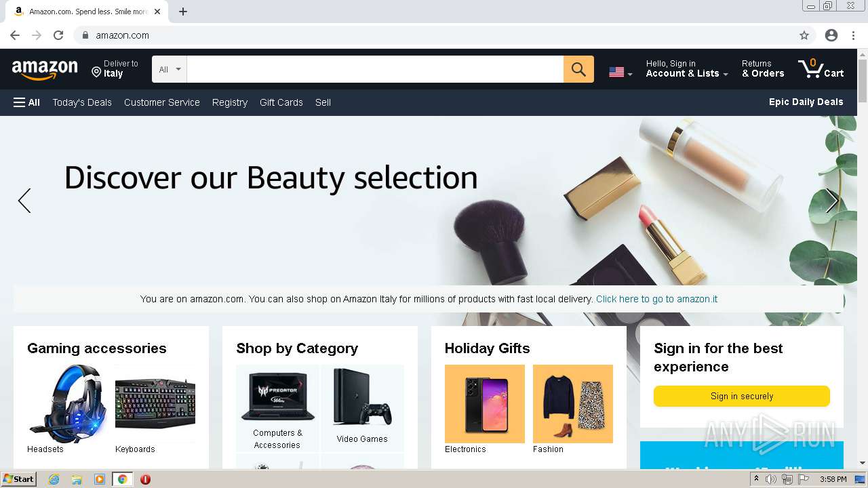
Task: Open a new browser tab
Action: [x=183, y=12]
